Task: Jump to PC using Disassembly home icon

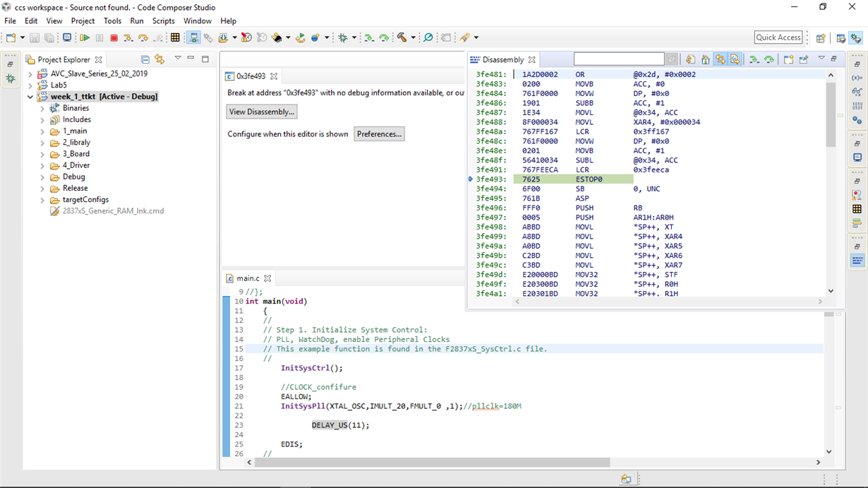Action: pos(705,59)
